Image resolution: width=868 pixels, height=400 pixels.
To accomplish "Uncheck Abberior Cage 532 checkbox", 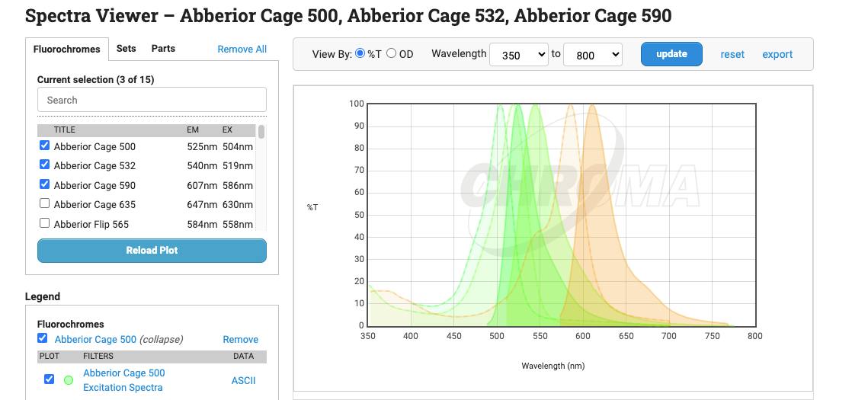I will pos(44,165).
